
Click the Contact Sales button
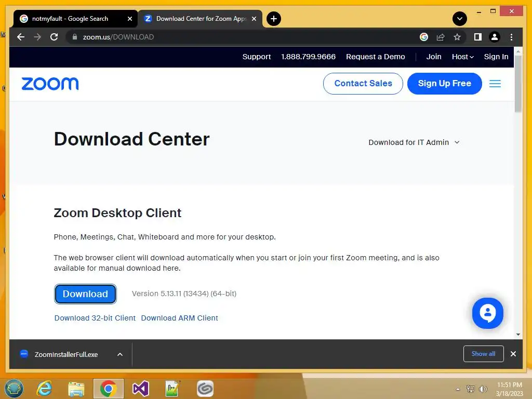coord(363,84)
